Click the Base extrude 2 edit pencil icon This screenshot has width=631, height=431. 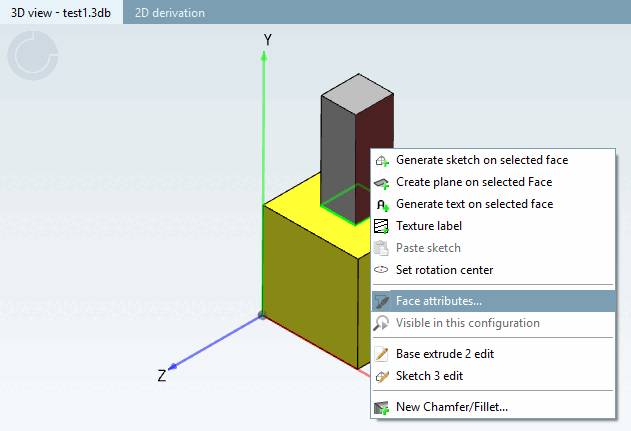pos(381,354)
